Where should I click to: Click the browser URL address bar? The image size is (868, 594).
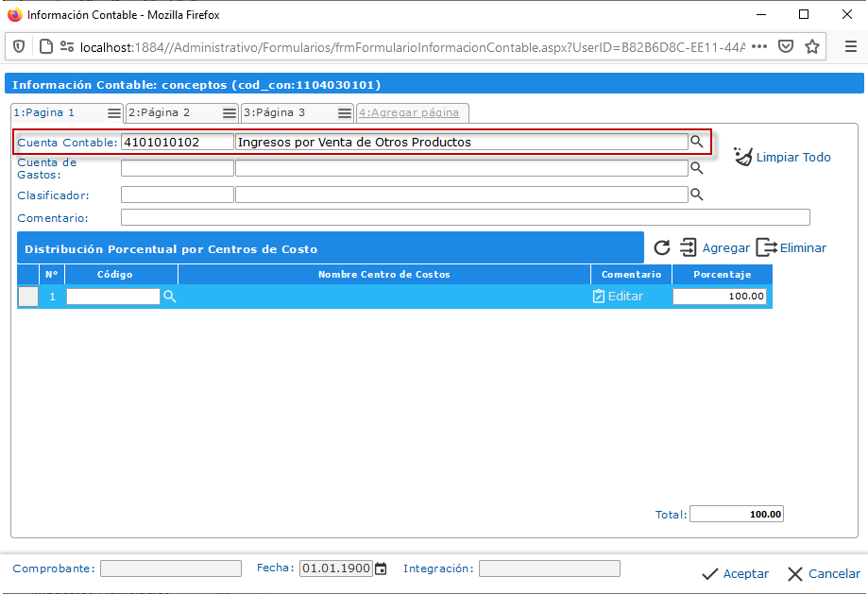[x=413, y=47]
